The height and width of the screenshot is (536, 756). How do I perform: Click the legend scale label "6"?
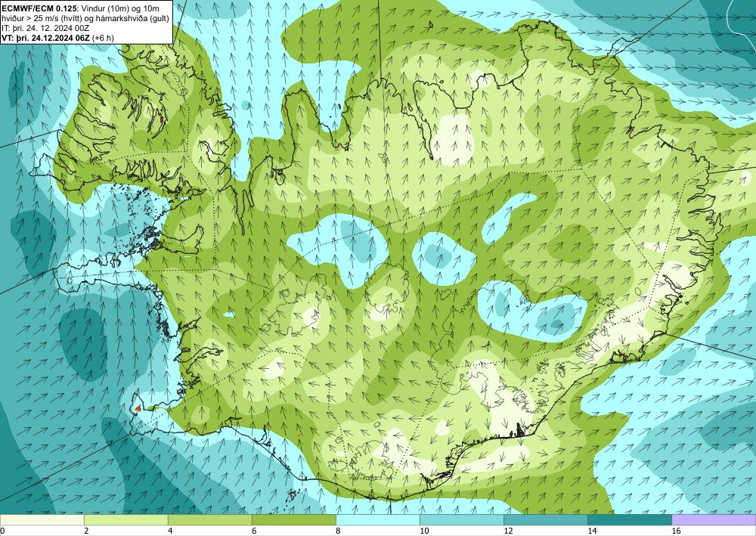(x=254, y=531)
